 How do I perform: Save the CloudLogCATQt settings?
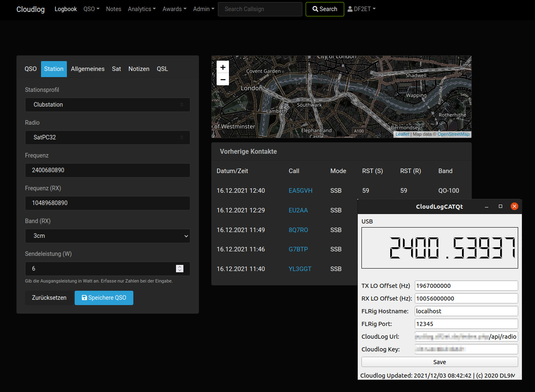tap(439, 362)
